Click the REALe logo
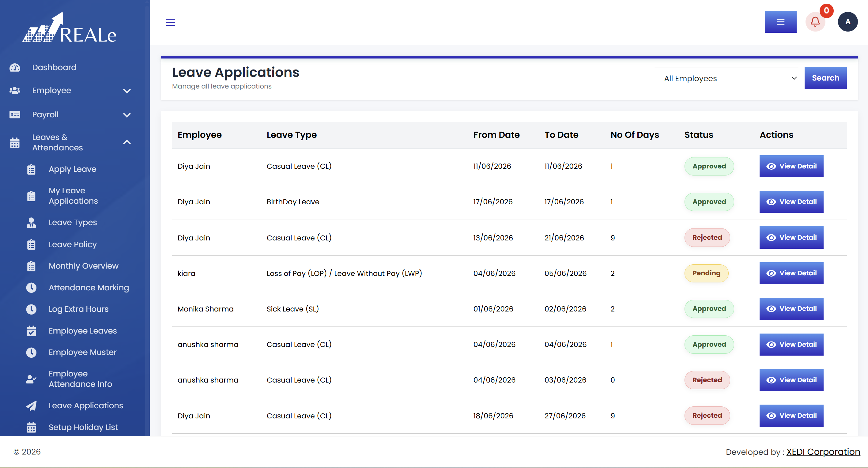Screen dimensions: 868x468 (70, 28)
